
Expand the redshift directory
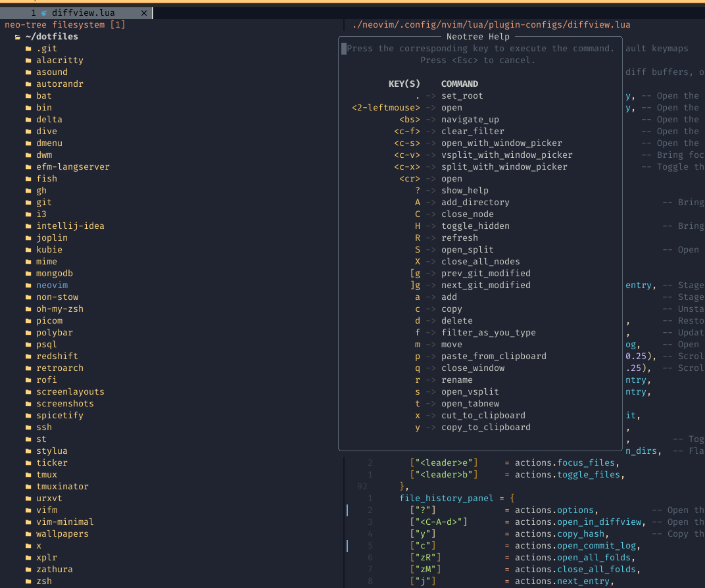click(57, 356)
